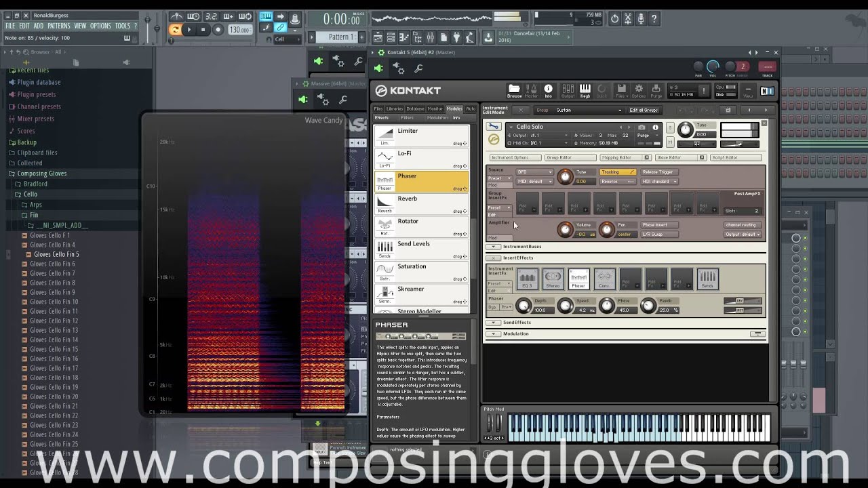Adjust the Amplifier Volume knob
This screenshot has height=488, width=868.
pos(565,230)
